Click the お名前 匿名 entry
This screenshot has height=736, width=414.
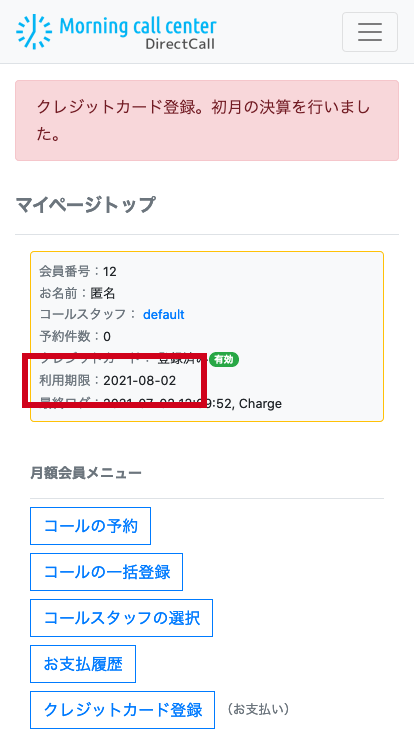77,293
